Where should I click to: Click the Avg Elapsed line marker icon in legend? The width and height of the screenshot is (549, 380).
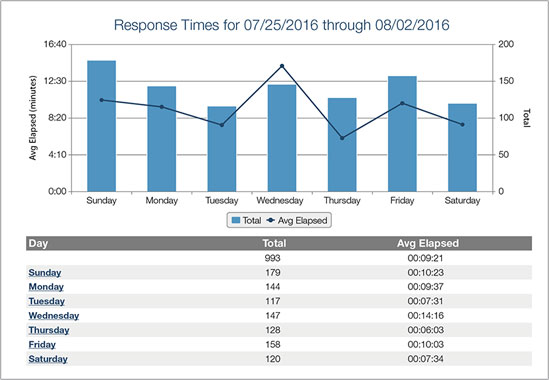click(271, 221)
